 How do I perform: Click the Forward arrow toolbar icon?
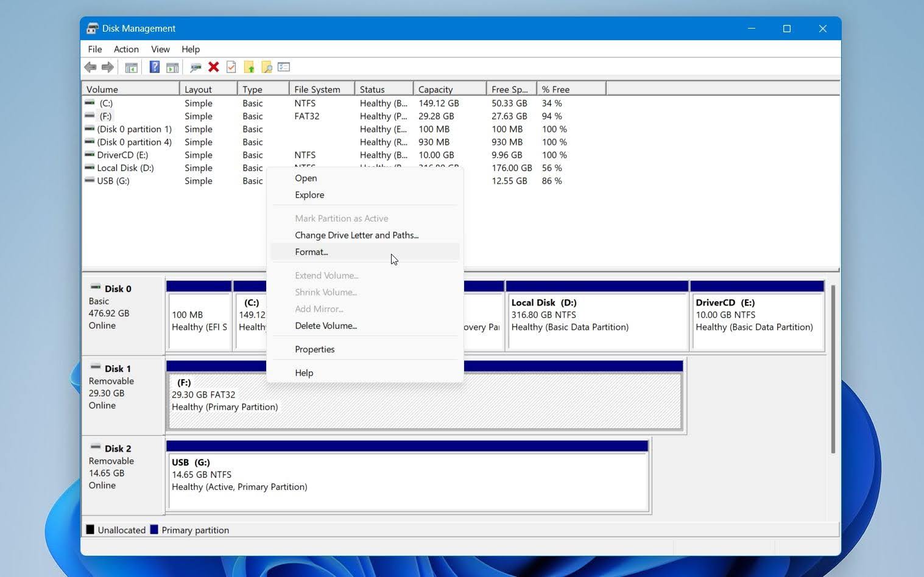pos(108,67)
